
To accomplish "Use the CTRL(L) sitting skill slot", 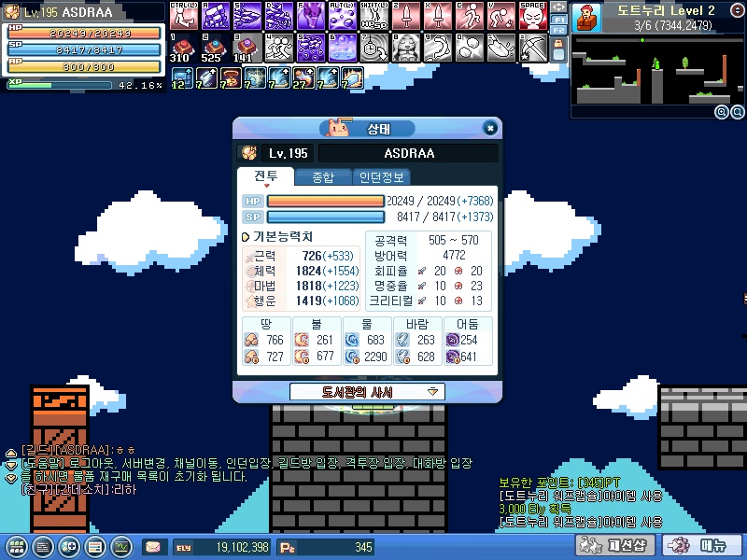I will (184, 16).
